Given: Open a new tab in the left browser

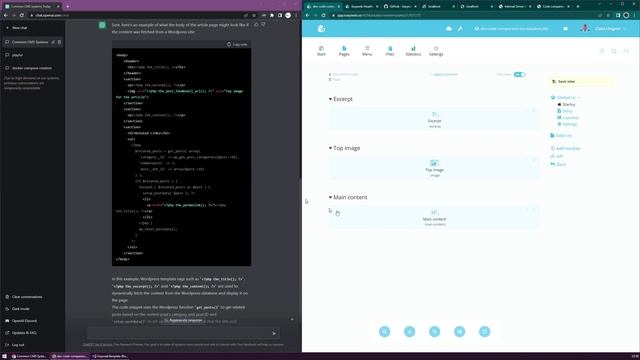Looking at the screenshot, I should pos(67,6).
